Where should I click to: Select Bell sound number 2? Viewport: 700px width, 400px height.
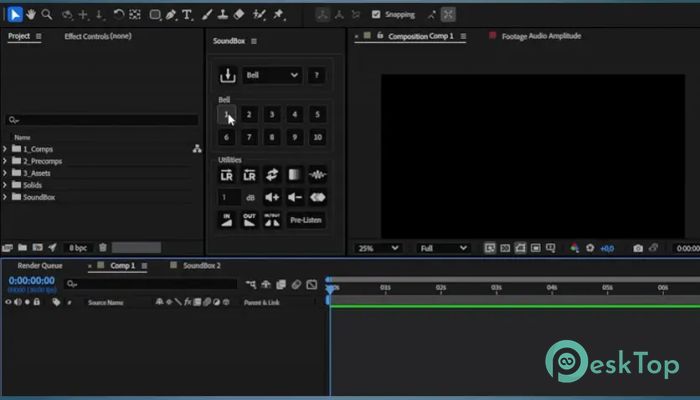click(249, 114)
